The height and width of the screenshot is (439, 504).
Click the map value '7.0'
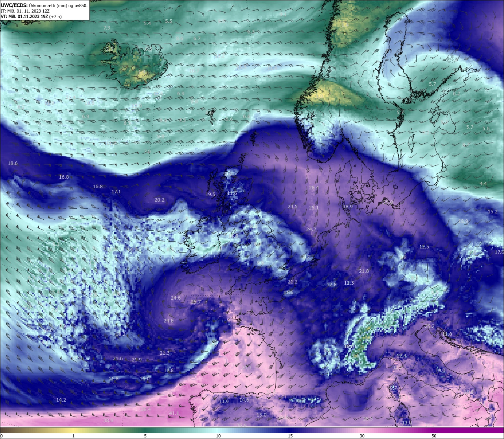pos(147,152)
